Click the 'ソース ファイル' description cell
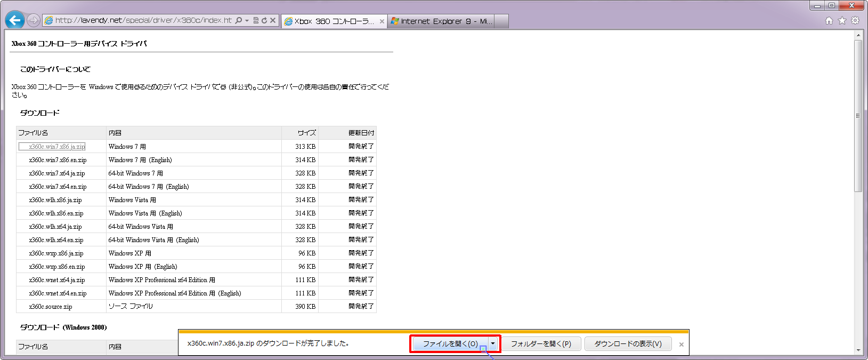This screenshot has width=868, height=360. point(194,307)
